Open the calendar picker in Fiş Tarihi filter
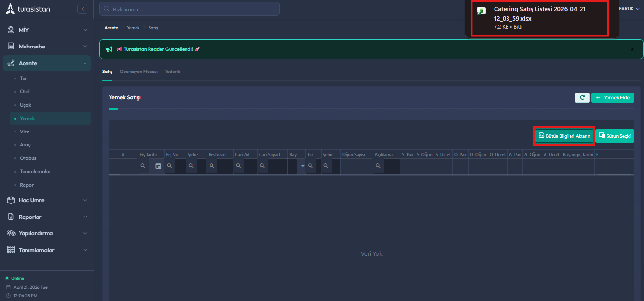This screenshot has width=644, height=301. tap(158, 166)
